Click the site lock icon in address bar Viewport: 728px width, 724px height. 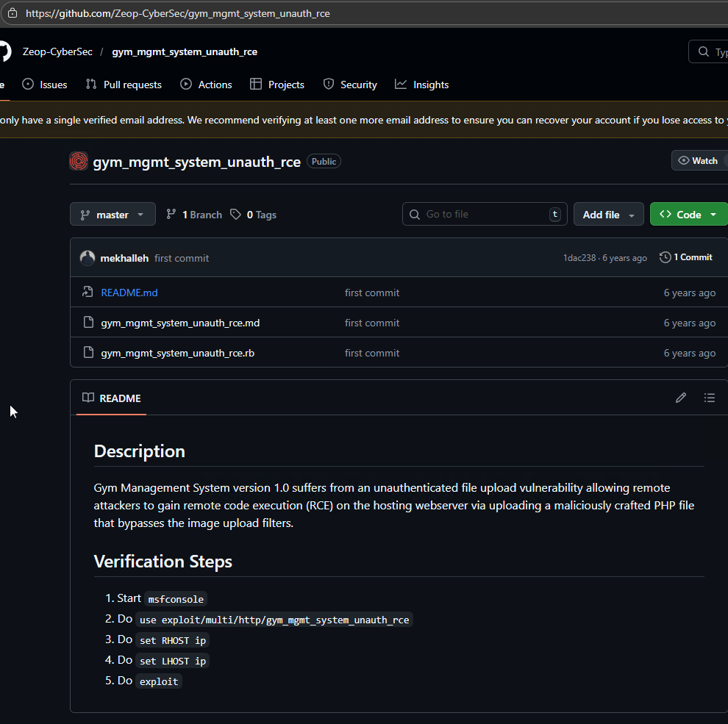[x=13, y=13]
